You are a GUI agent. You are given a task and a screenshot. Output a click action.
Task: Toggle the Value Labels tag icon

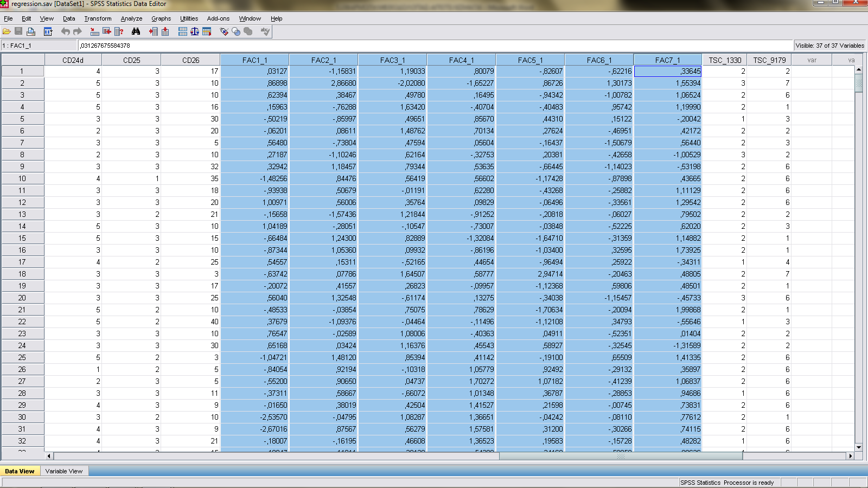tap(224, 31)
